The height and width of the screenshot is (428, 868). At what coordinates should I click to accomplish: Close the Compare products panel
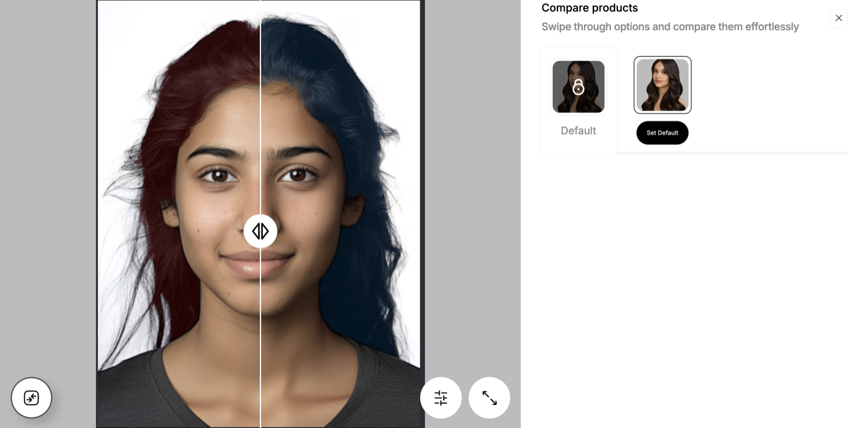pyautogui.click(x=839, y=18)
